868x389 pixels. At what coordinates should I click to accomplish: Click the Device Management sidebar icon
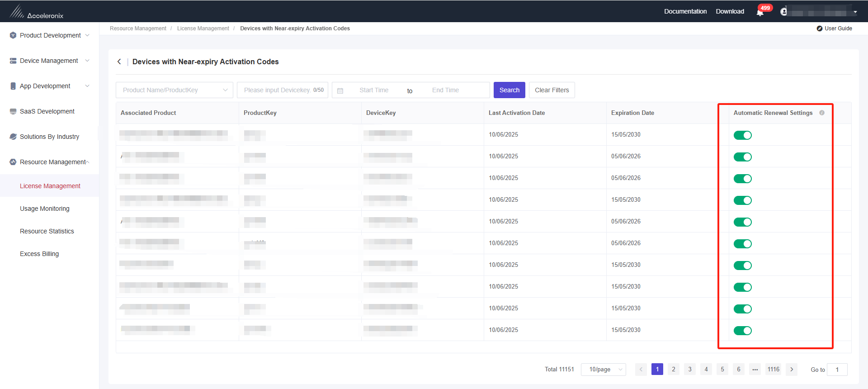13,61
